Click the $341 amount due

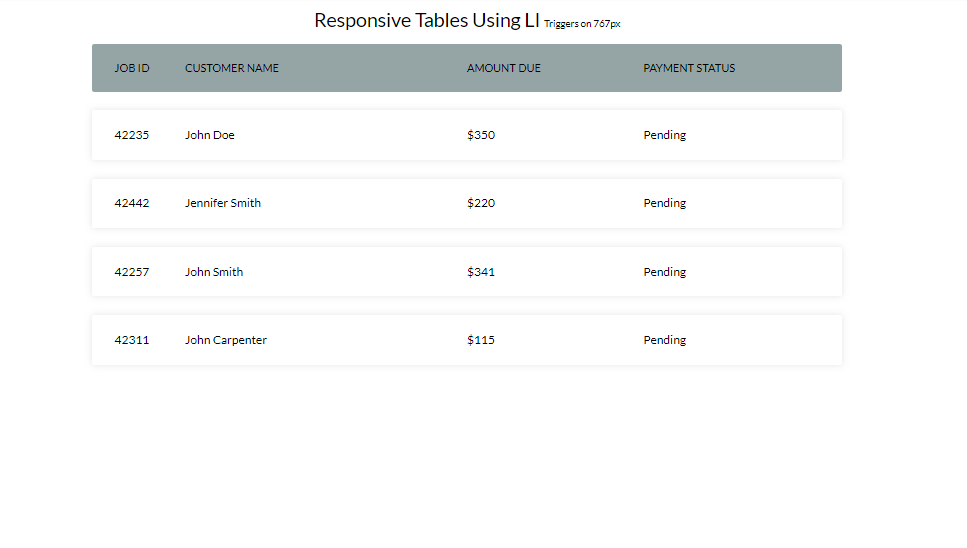point(481,272)
